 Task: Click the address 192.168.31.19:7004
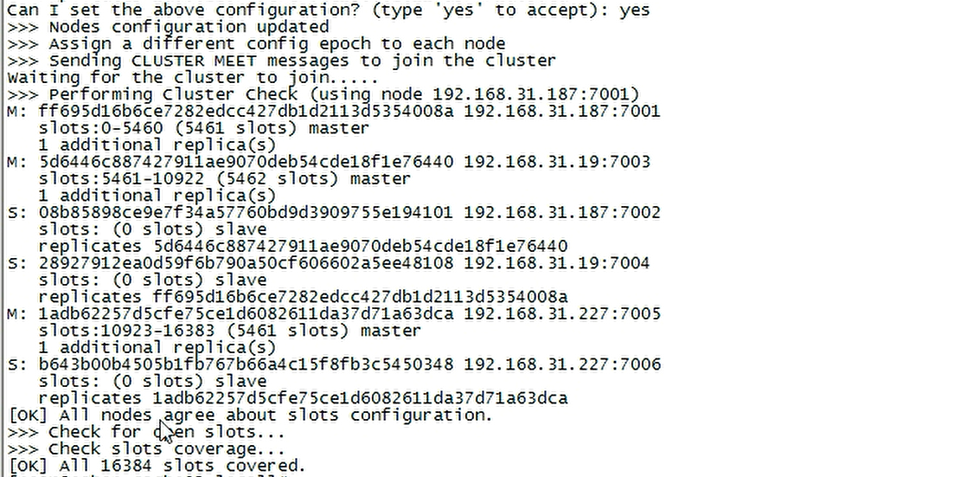(x=557, y=263)
